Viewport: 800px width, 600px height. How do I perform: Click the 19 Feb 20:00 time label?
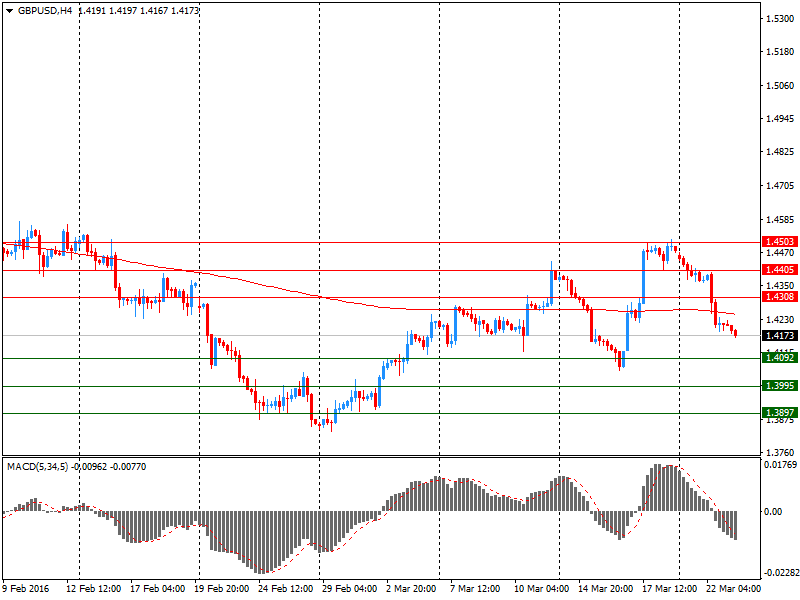click(x=221, y=588)
